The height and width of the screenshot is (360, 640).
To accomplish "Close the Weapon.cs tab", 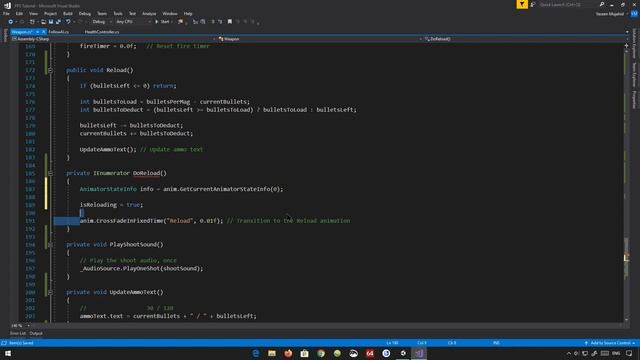I will 44,32.
